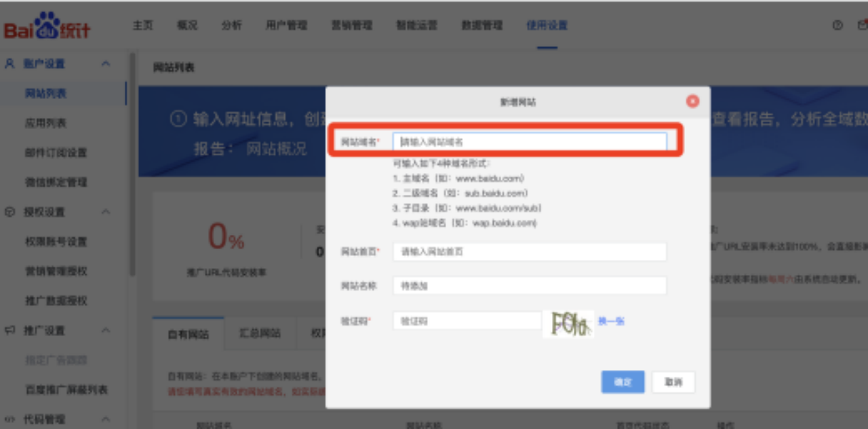The height and width of the screenshot is (429, 868).
Task: Click the 0% install rate value
Action: point(226,236)
